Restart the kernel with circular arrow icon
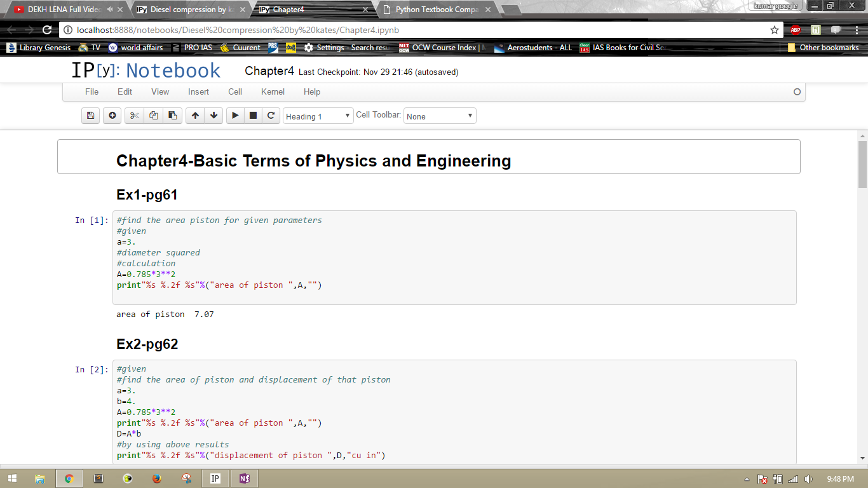 point(271,116)
